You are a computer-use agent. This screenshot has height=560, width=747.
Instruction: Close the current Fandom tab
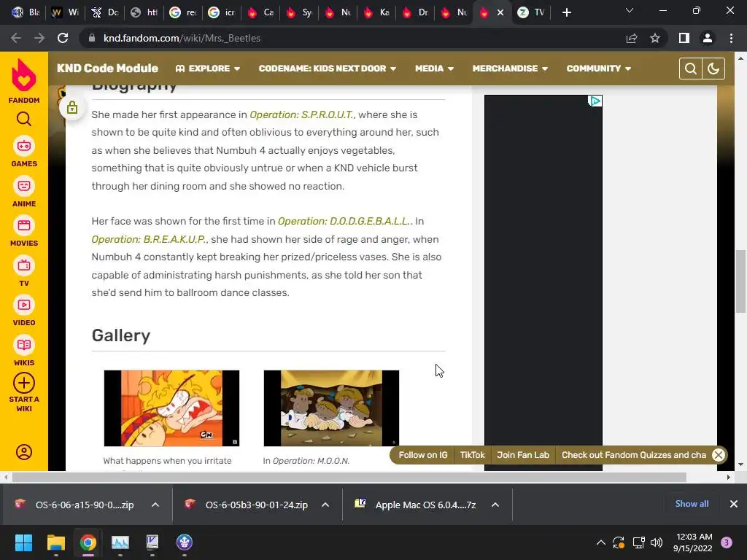(500, 13)
